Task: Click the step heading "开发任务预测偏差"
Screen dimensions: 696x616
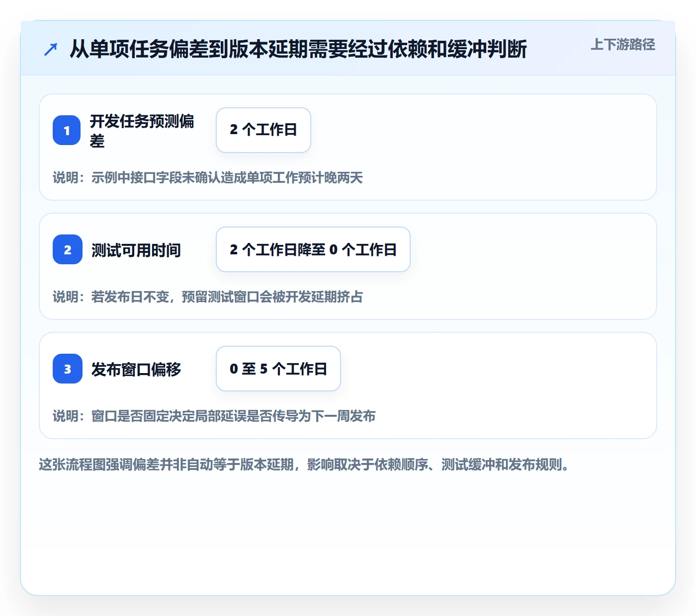Action: [x=142, y=131]
